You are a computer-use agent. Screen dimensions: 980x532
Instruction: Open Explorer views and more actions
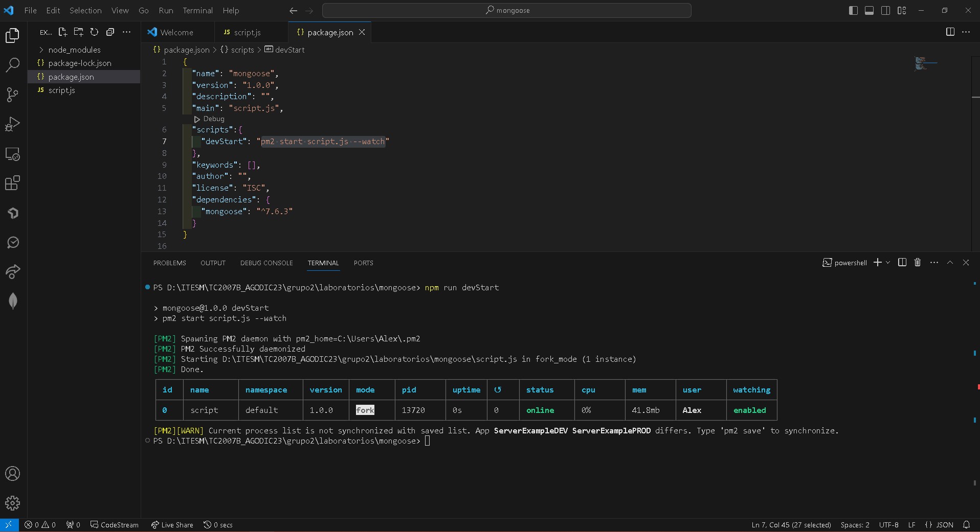coord(126,32)
